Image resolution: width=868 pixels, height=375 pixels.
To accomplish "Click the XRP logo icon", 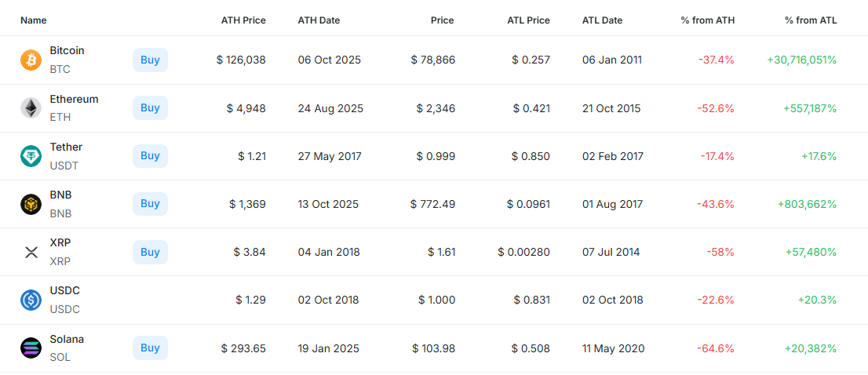I will coord(31,252).
